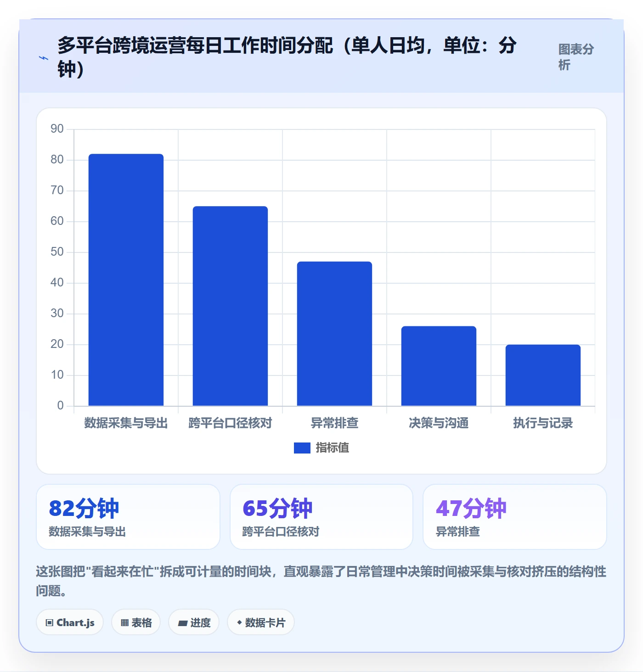Open the 82分钟 data card
The image size is (643, 672).
tap(128, 517)
